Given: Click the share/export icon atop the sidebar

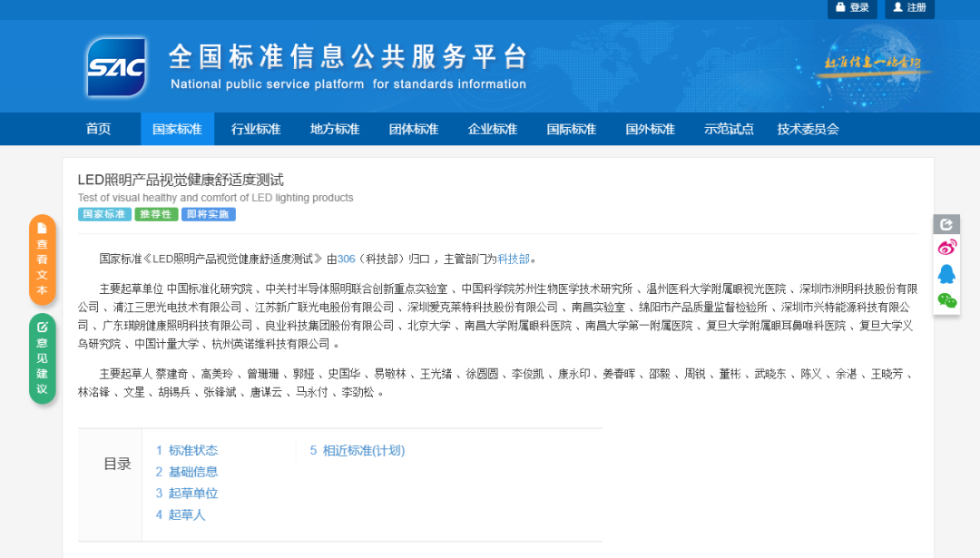Looking at the screenshot, I should tap(947, 224).
